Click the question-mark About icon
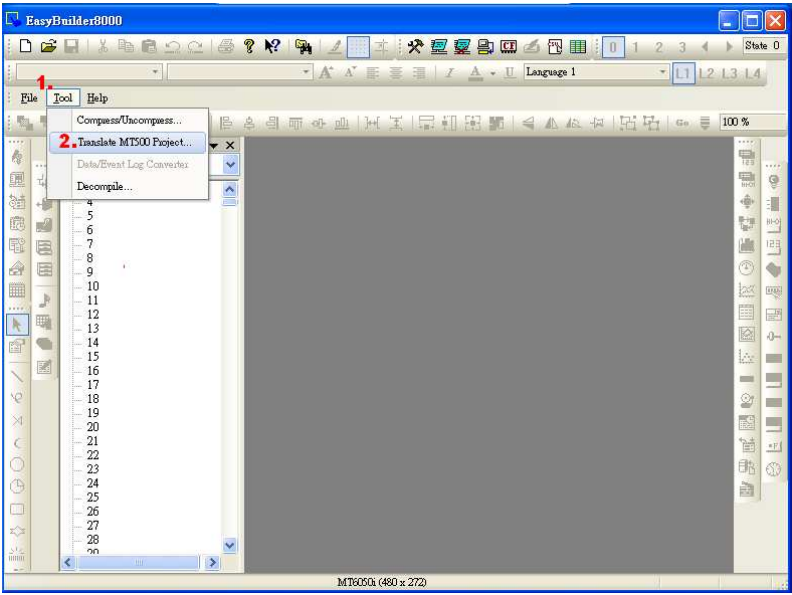This screenshot has width=792, height=595. (x=249, y=46)
